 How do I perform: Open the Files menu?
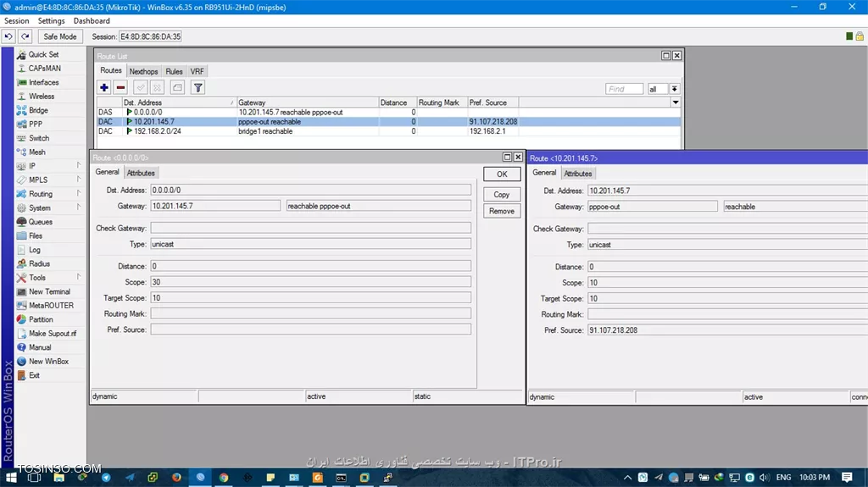pos(36,235)
